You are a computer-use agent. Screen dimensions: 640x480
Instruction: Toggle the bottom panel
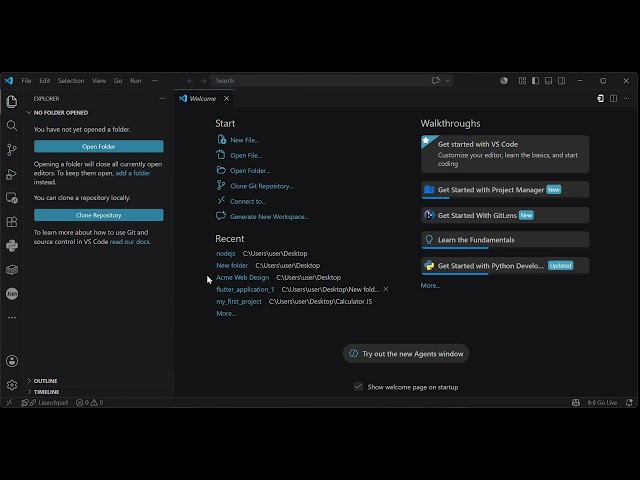[549, 81]
